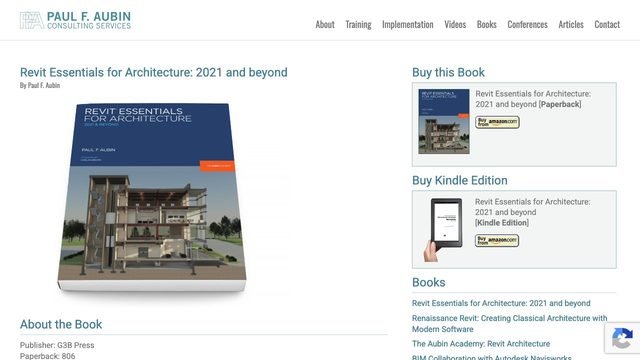Click the Buy from Amazon button for Kindle Edition
Screen dimensions: 640x360
point(497,240)
